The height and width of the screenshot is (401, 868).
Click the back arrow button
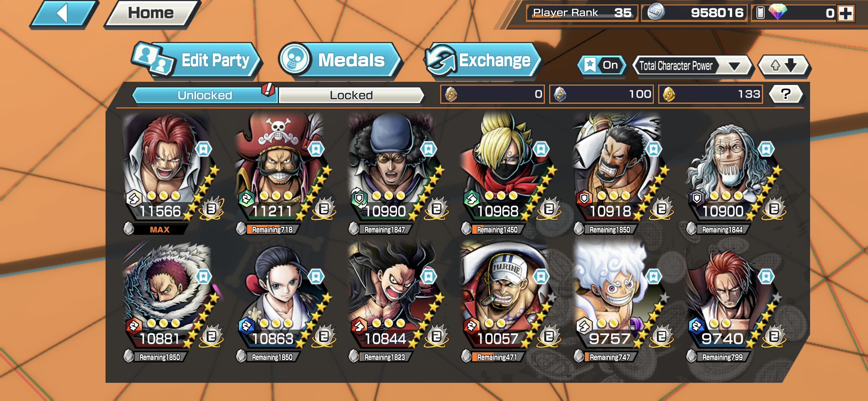tap(63, 13)
